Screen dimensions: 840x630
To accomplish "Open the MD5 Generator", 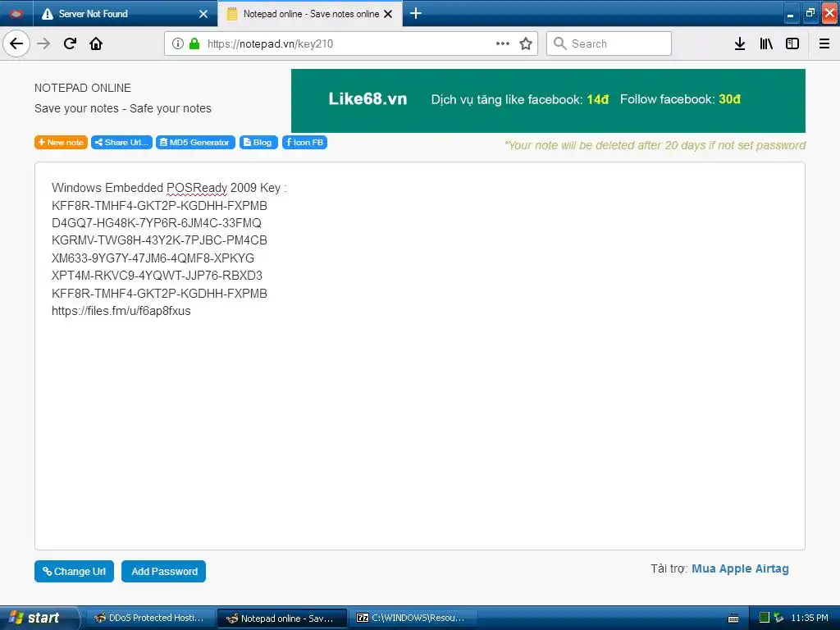I will 195,143.
